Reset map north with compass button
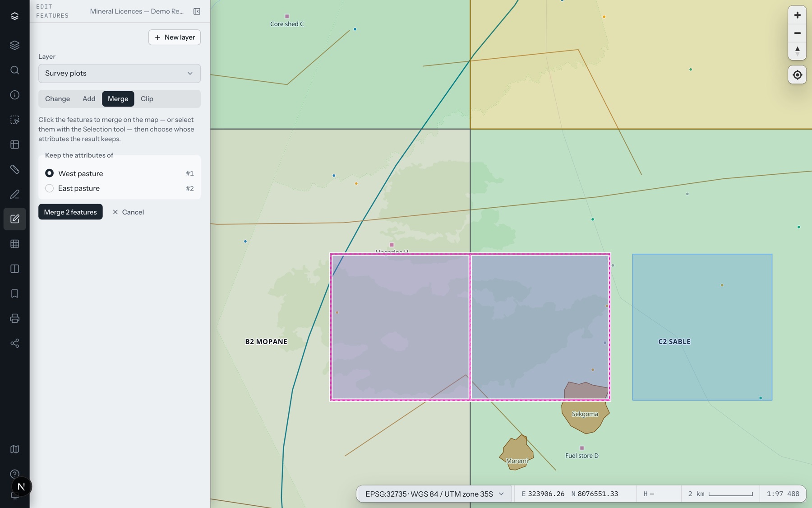This screenshot has width=812, height=508. pyautogui.click(x=797, y=51)
